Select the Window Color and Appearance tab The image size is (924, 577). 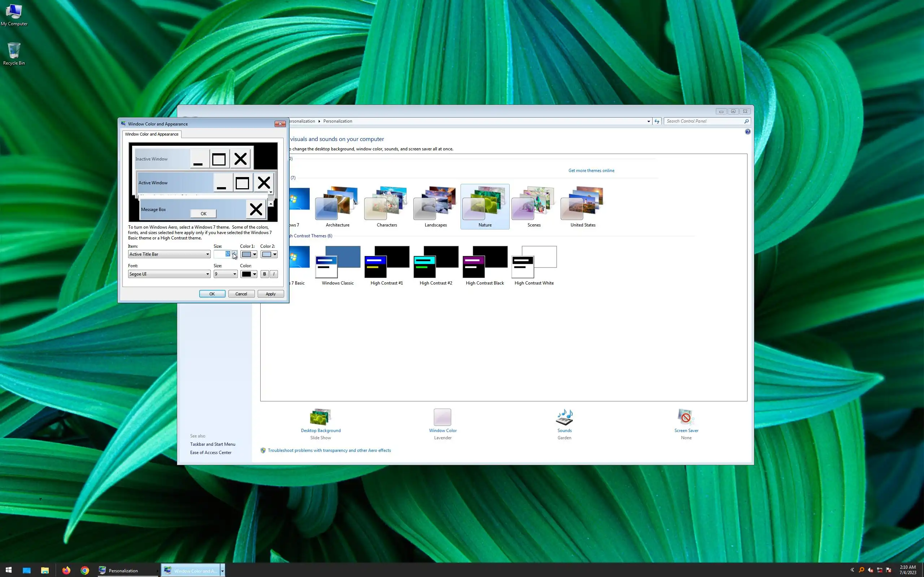[x=152, y=134]
